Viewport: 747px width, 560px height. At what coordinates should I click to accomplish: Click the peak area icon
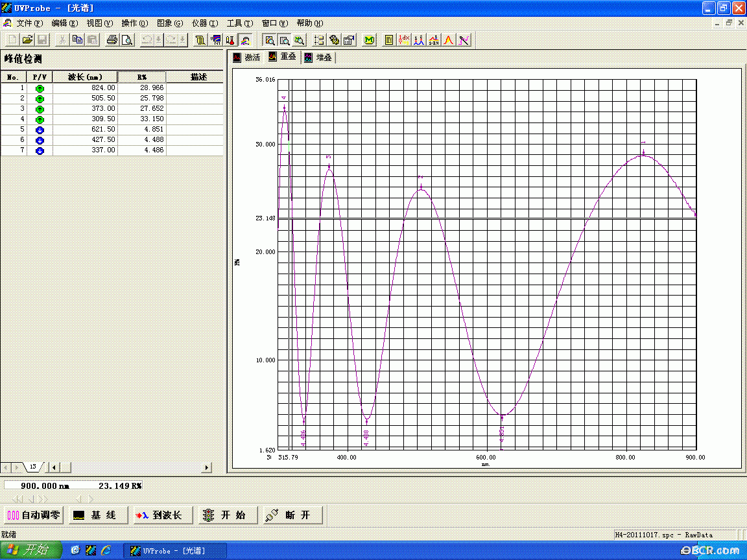[448, 40]
